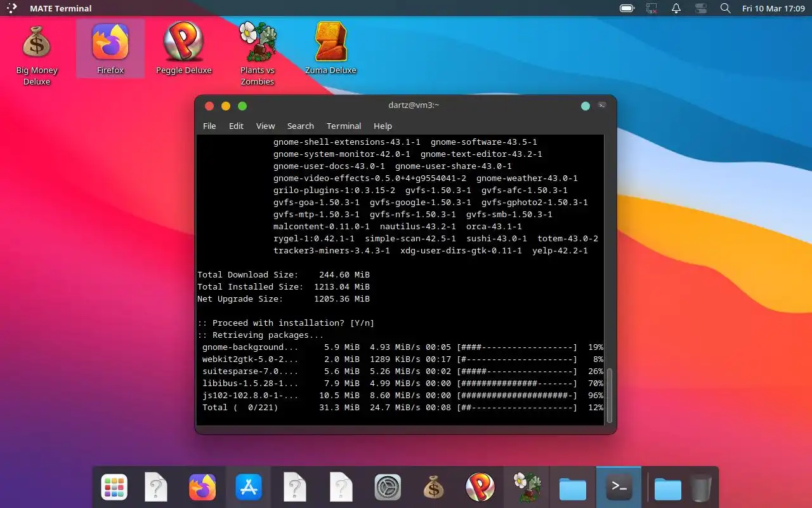Open the Search menu

click(x=300, y=126)
